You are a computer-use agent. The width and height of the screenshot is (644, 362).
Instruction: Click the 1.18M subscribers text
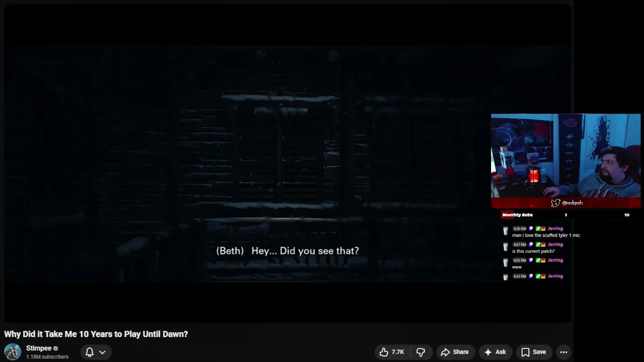[x=47, y=357]
